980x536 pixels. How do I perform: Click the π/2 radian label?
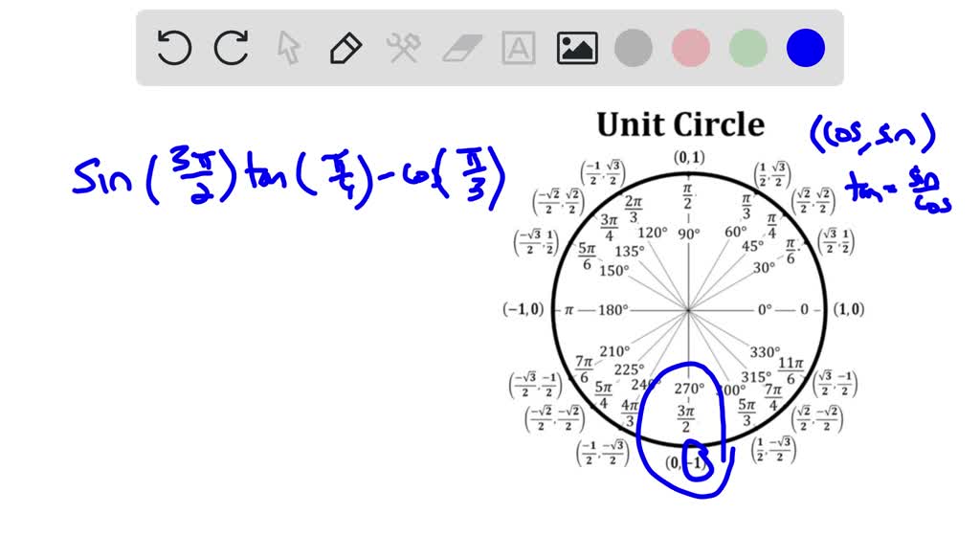pyautogui.click(x=687, y=196)
